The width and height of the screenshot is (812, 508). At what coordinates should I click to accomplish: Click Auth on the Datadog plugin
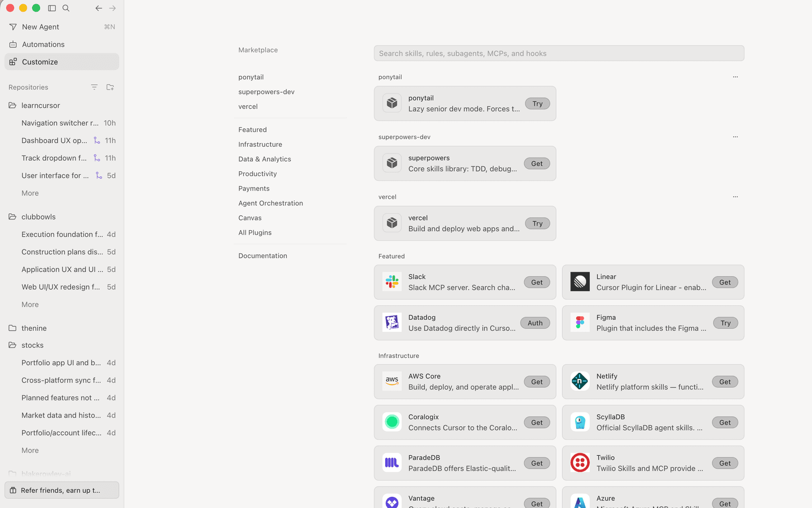pos(535,323)
